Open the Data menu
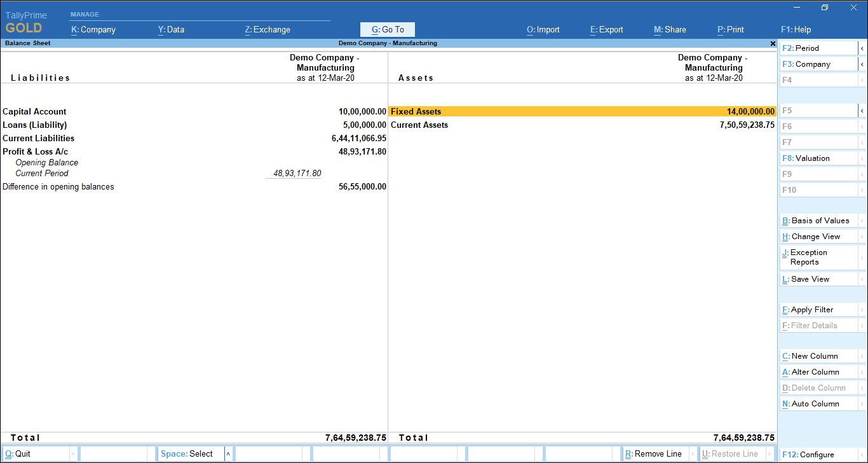868x463 pixels. coord(171,29)
